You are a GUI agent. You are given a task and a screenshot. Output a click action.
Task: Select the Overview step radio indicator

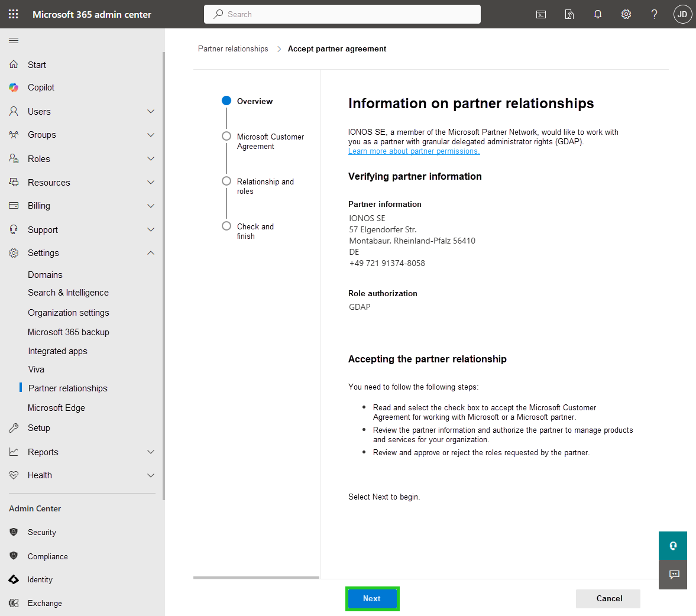(x=226, y=100)
